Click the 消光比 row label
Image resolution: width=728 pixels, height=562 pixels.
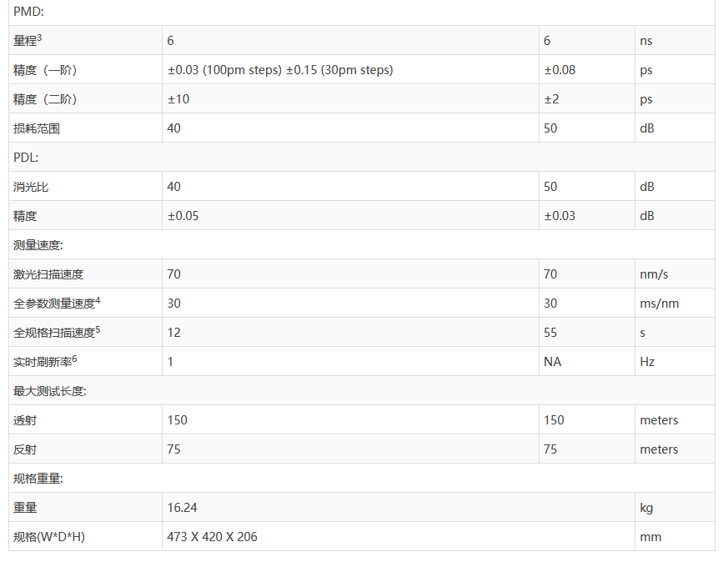[31, 187]
